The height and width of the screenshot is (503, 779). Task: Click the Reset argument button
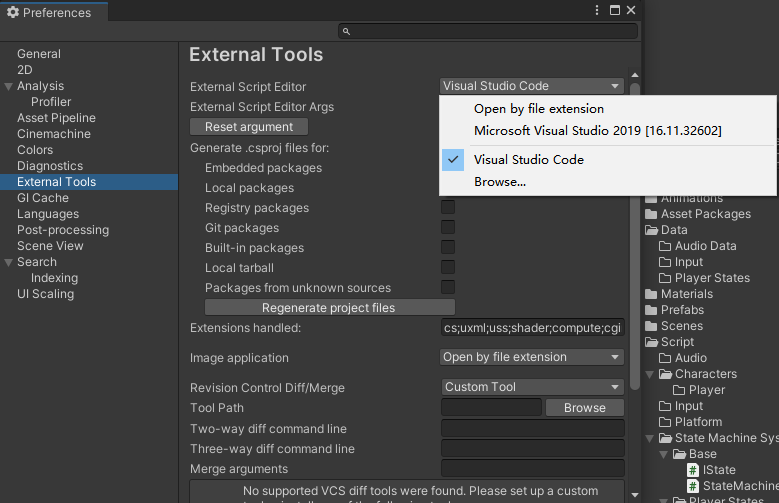pyautogui.click(x=249, y=127)
